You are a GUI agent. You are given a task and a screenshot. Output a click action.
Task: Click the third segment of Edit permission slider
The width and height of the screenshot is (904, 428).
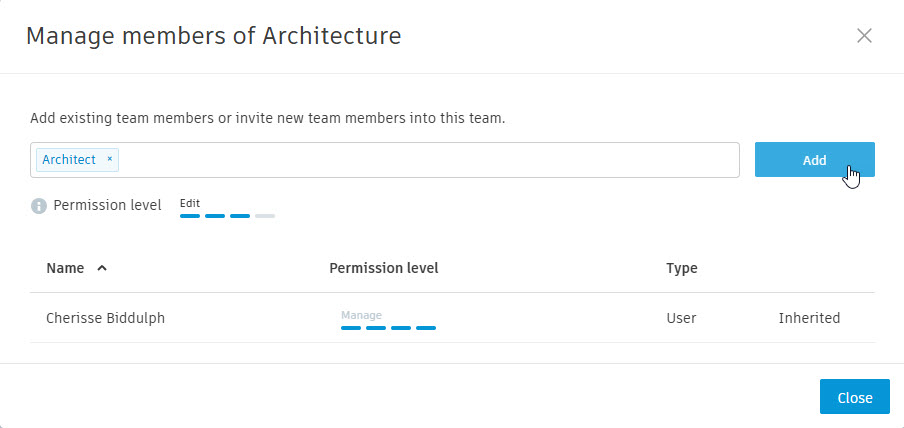(240, 216)
